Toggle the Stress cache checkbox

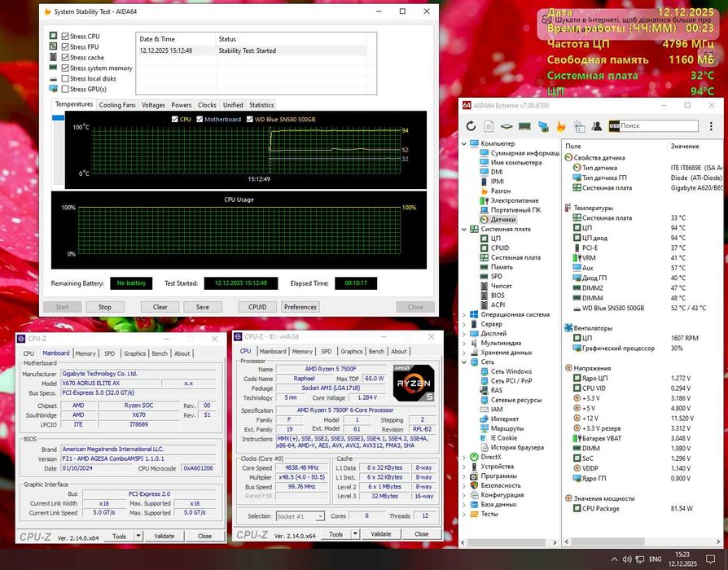65,58
